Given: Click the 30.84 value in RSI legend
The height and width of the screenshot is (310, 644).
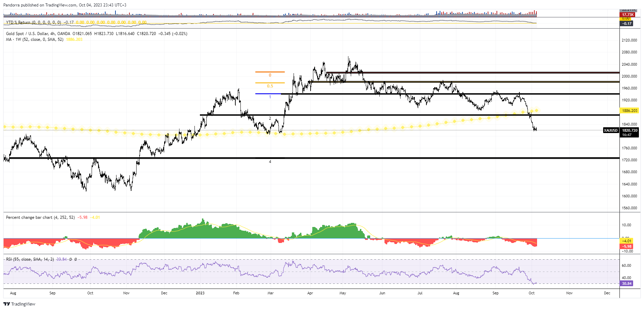Looking at the screenshot, I should (x=62, y=259).
